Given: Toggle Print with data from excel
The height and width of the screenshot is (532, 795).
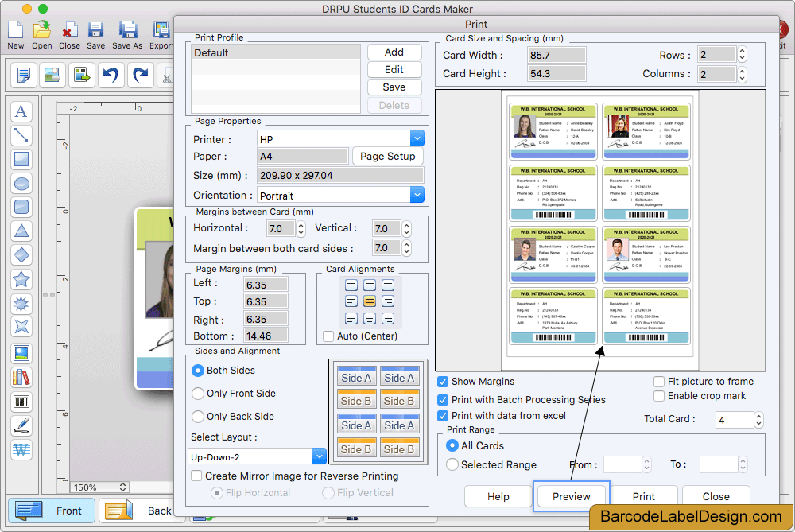Looking at the screenshot, I should point(443,416).
